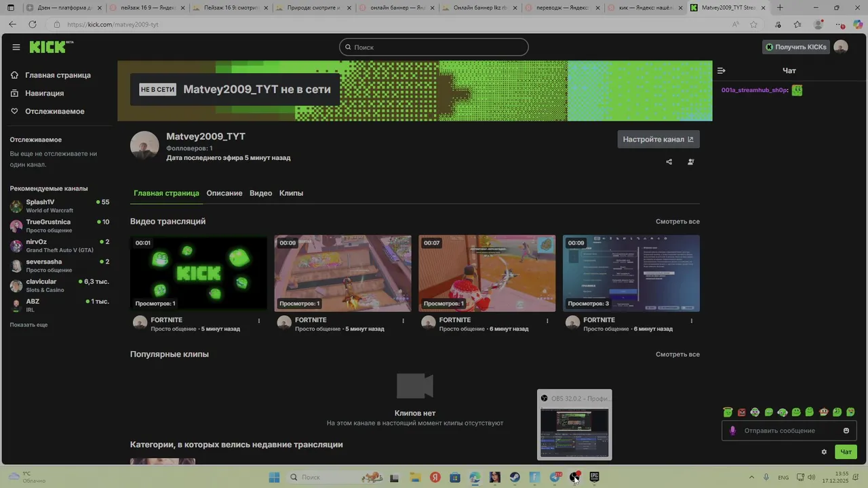Click the purple microphone icon in chat box
This screenshot has width=868, height=488.
click(x=732, y=430)
